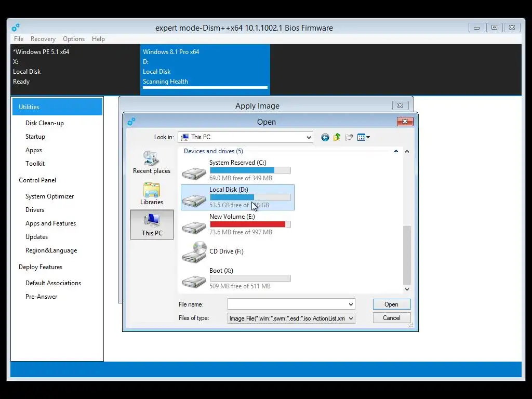
Task: Click the scrollbar up arrow in file list
Action: [407, 151]
